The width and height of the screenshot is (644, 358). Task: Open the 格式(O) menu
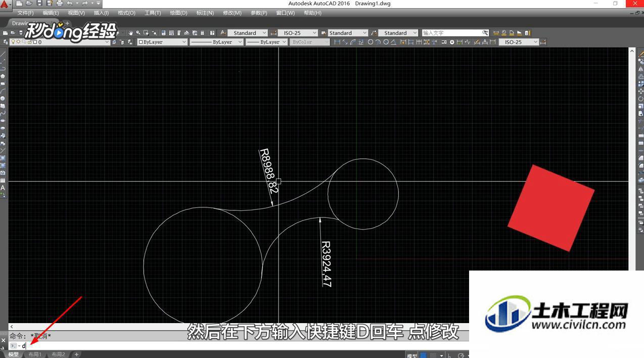[x=126, y=13]
